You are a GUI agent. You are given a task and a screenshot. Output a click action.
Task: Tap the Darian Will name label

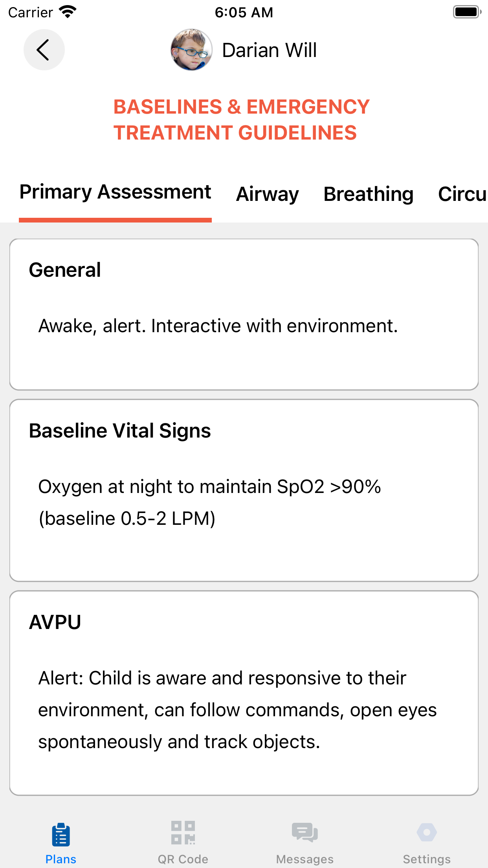[270, 50]
